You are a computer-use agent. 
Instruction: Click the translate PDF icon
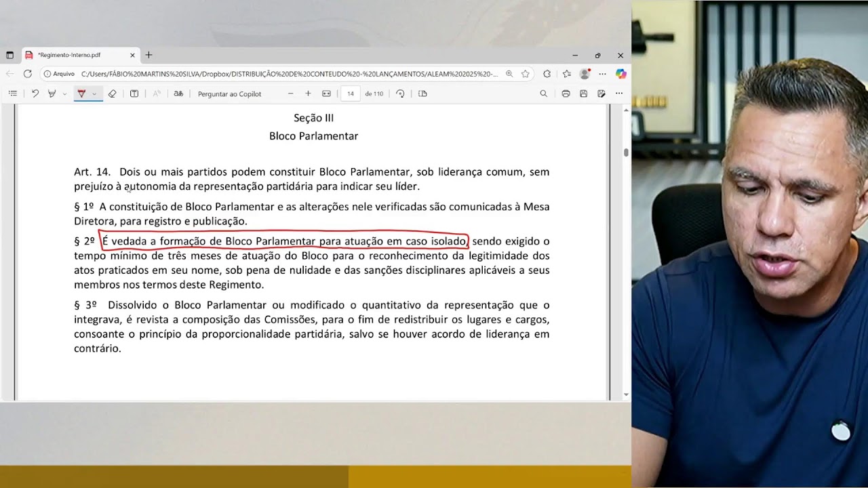click(178, 94)
